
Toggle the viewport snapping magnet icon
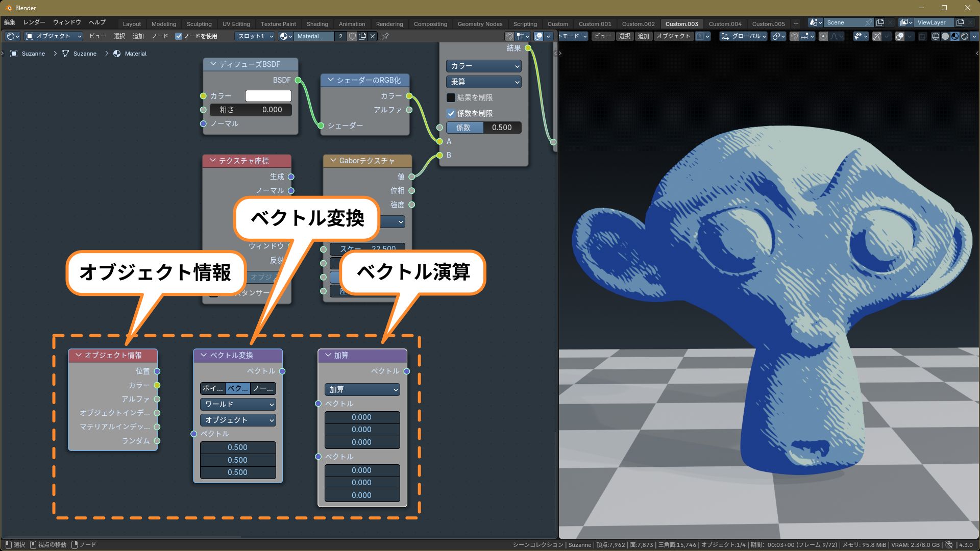click(794, 36)
